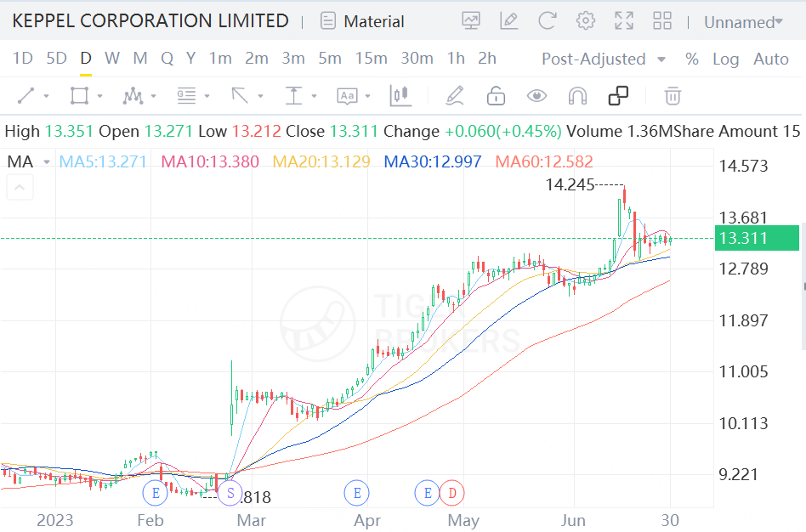Toggle drawings visibility eye icon

pos(536,95)
